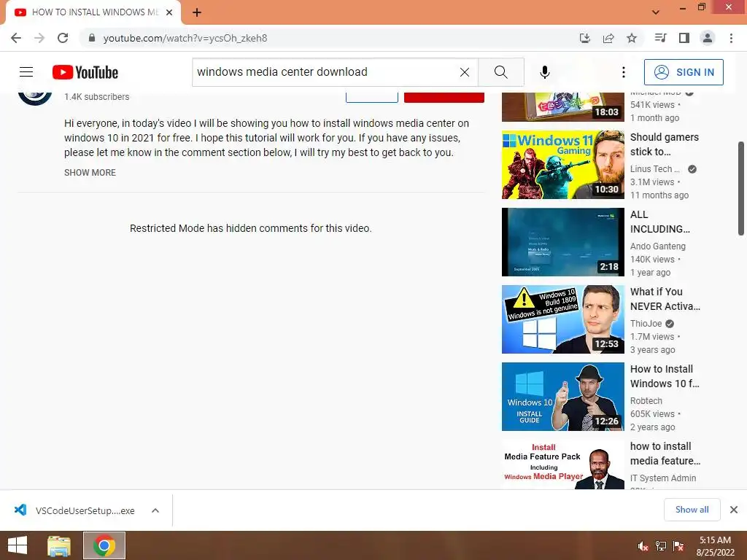This screenshot has width=747, height=560.
Task: Click Show all downloads
Action: pyautogui.click(x=692, y=510)
